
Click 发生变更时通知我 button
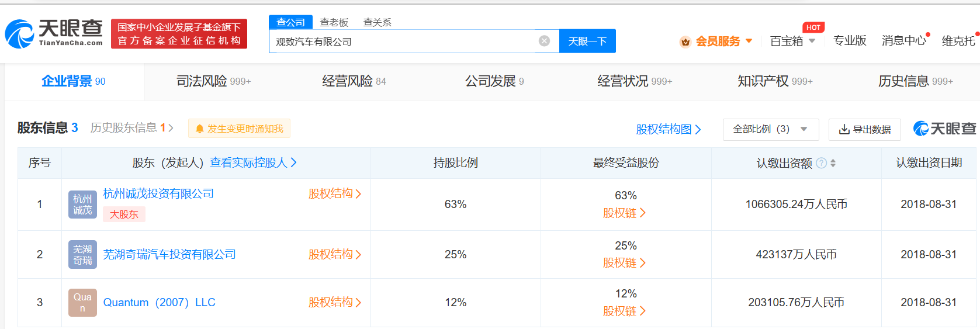(x=239, y=129)
